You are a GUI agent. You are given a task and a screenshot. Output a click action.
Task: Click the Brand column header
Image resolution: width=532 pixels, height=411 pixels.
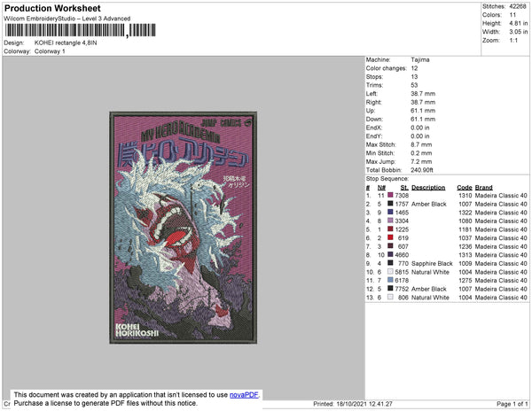click(483, 188)
